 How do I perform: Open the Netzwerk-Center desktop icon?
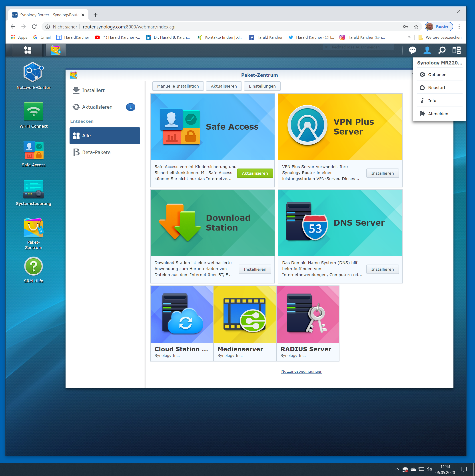click(34, 72)
